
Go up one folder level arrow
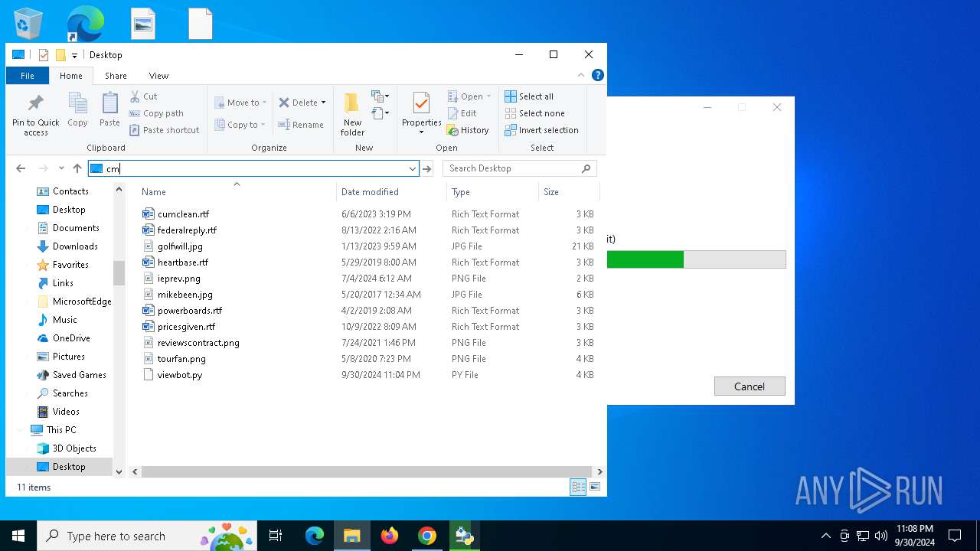(x=77, y=168)
